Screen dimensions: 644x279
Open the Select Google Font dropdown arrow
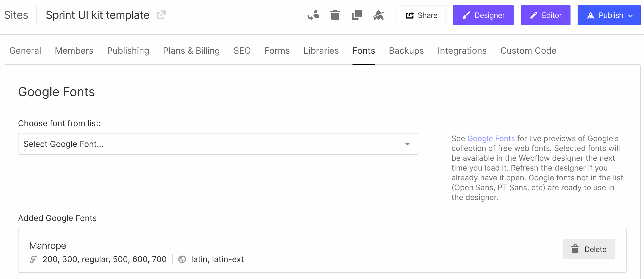click(x=407, y=144)
